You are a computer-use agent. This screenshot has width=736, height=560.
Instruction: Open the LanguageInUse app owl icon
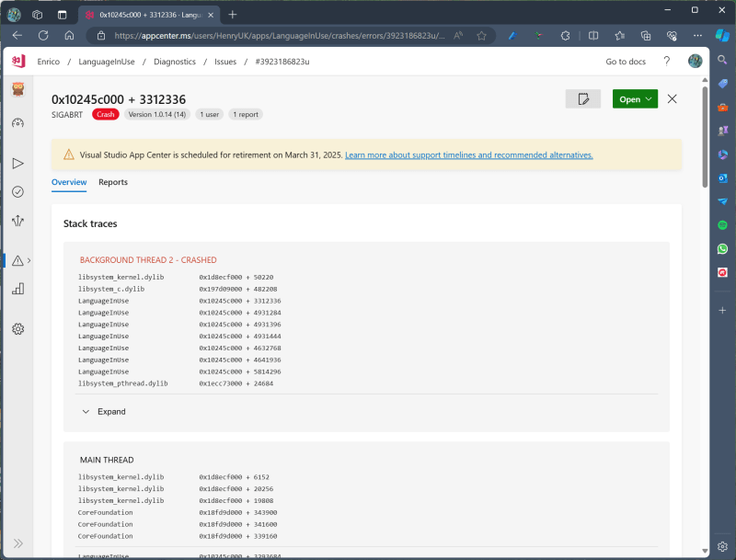point(17,89)
